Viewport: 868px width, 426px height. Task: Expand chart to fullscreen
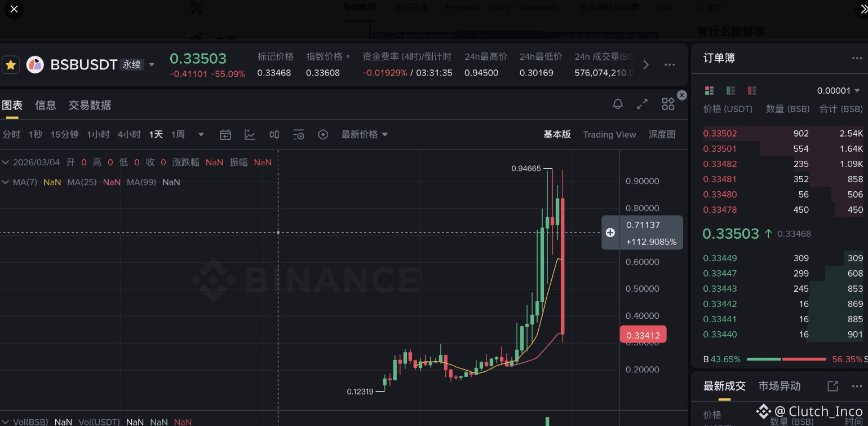(642, 104)
